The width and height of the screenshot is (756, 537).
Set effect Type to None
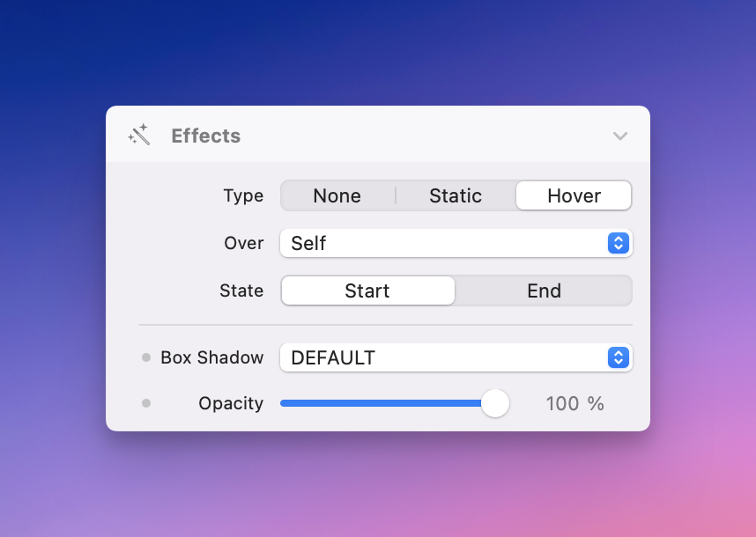tap(337, 195)
